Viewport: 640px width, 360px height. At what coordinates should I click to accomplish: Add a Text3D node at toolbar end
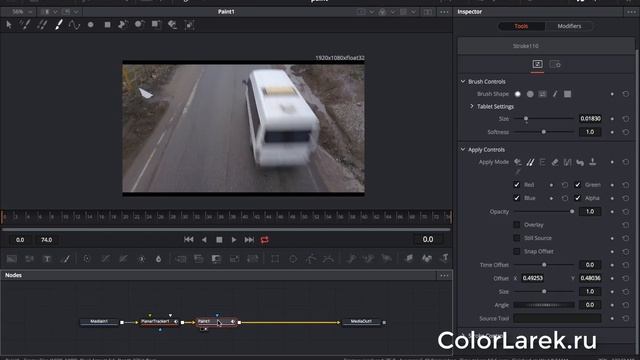pyautogui.click(x=444, y=258)
